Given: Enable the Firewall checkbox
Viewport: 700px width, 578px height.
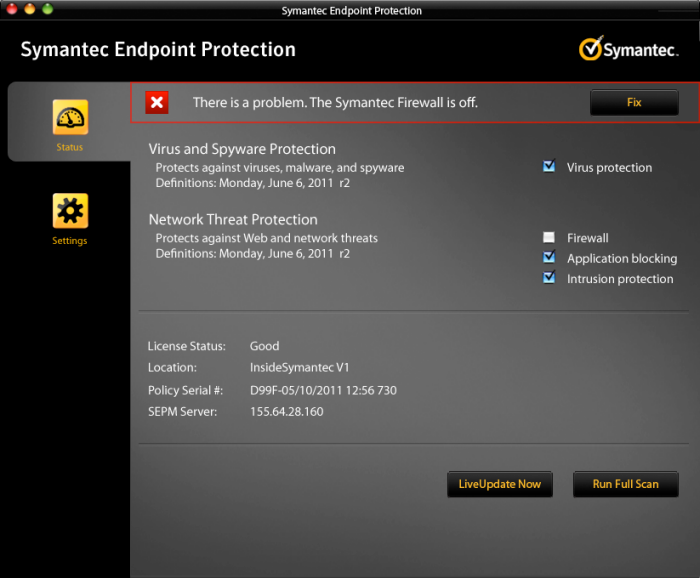Looking at the screenshot, I should click(x=549, y=237).
